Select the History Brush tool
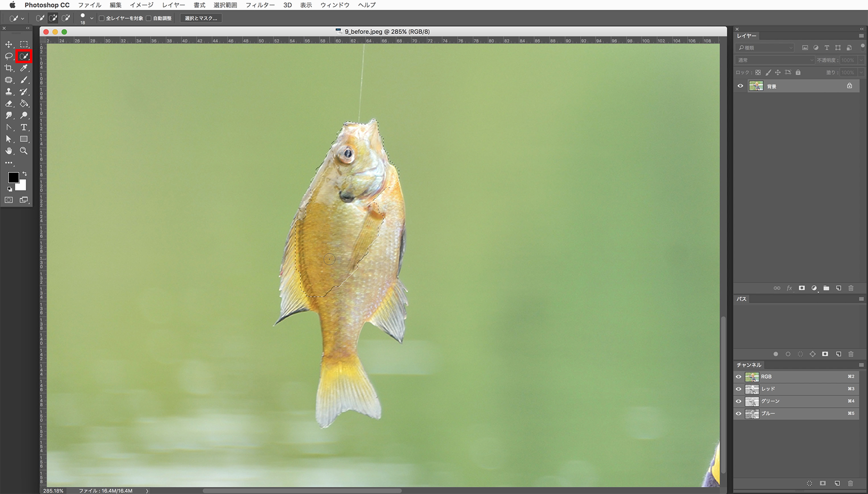This screenshot has width=868, height=494. (24, 92)
